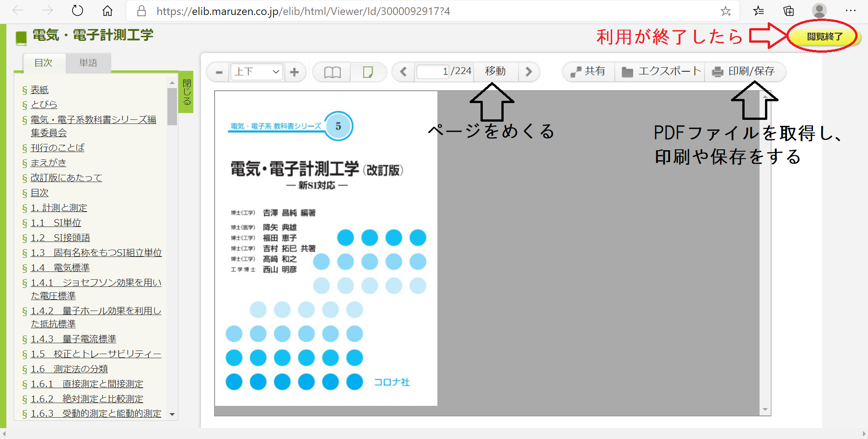Open まえがき entry
Image resolution: width=868 pixels, height=439 pixels.
tap(48, 163)
